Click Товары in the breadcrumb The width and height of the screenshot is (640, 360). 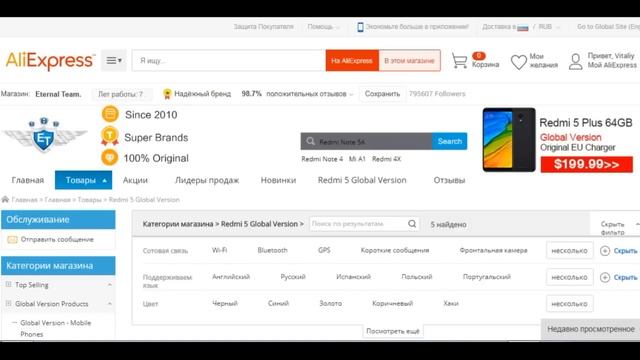point(89,200)
